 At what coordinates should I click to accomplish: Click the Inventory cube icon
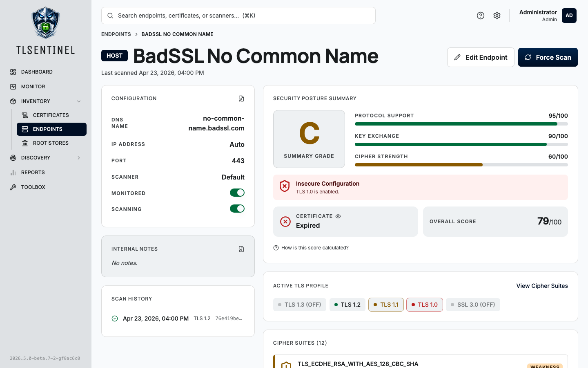pos(13,101)
